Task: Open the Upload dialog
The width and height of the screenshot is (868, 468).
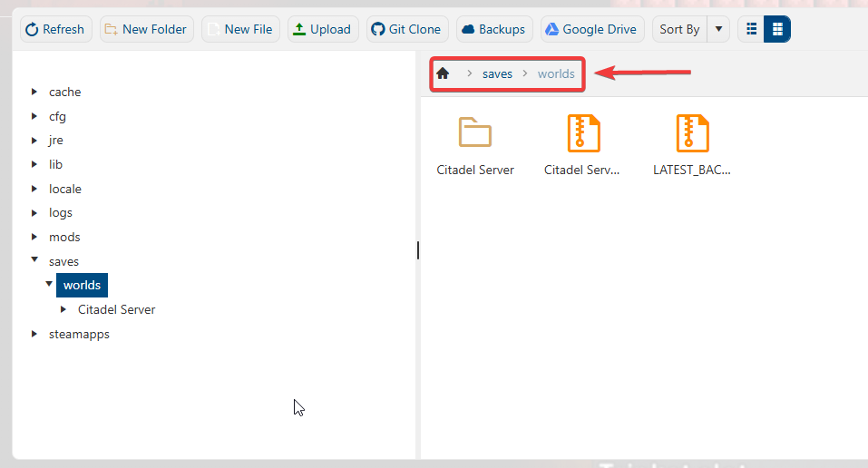Action: [322, 29]
